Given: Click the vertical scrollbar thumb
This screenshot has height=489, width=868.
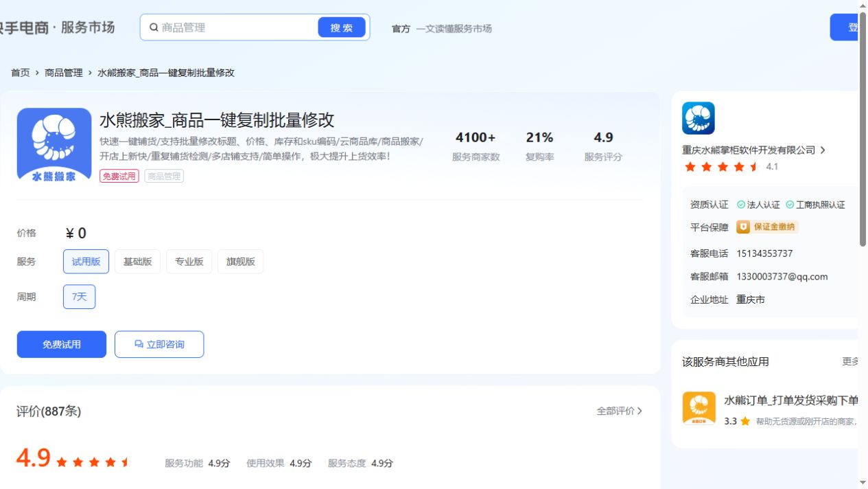Looking at the screenshot, I should 863,128.
